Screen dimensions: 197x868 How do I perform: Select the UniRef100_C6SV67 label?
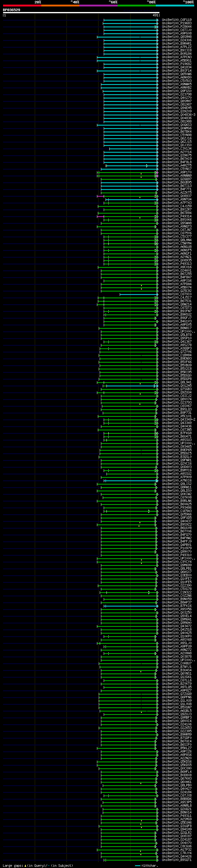pos(177,406)
